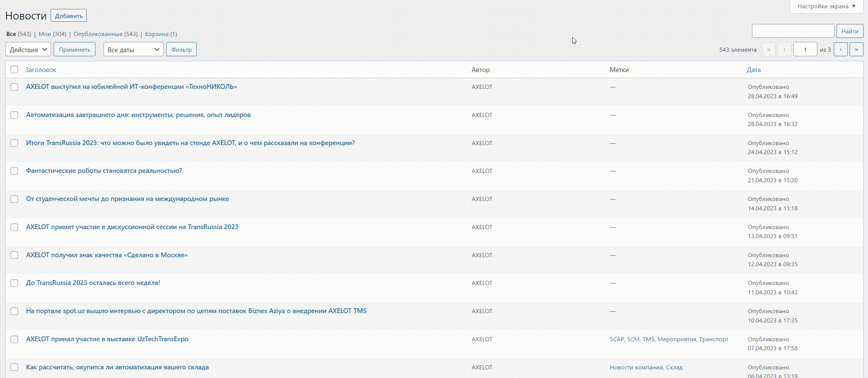Image resolution: width=868 pixels, height=378 pixels.
Task: Tick checkbox for дискуссионной сессии TransRussia post
Action: pos(14,227)
